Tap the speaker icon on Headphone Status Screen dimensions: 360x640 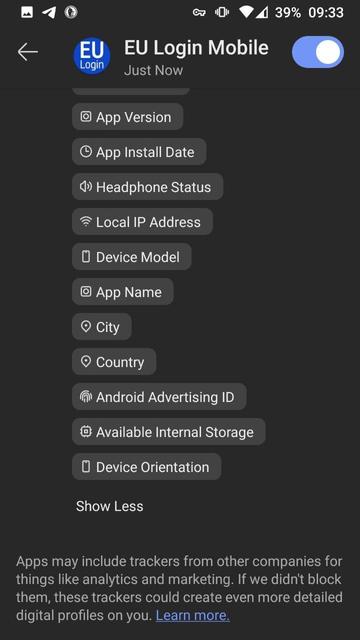(x=86, y=187)
